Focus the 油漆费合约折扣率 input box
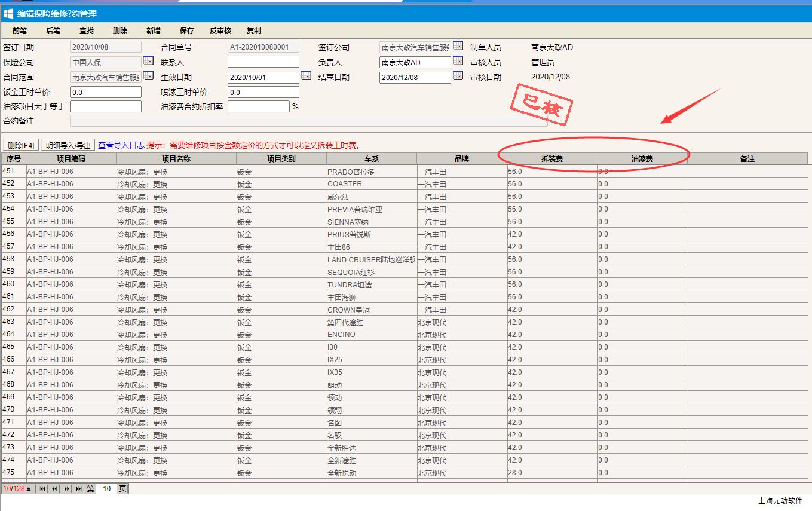The image size is (812, 511). [259, 106]
